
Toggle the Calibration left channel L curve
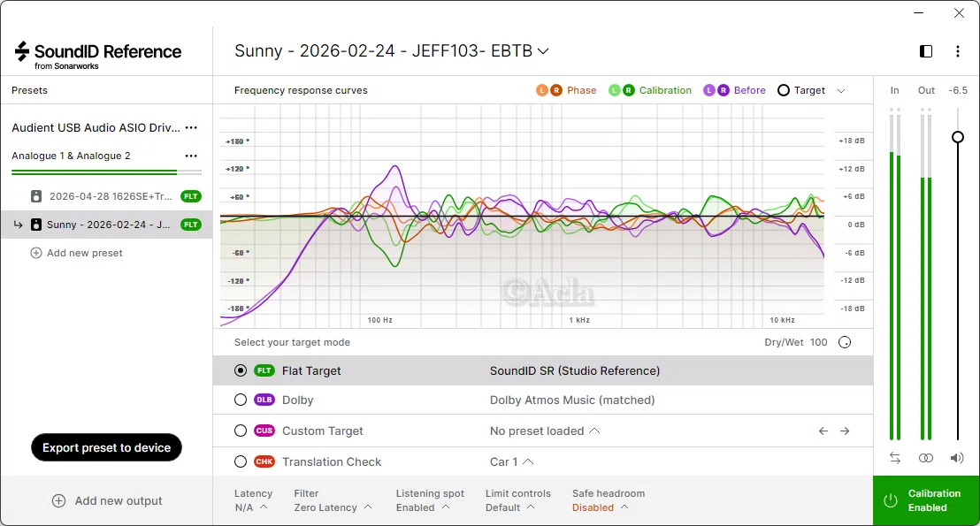coord(615,90)
